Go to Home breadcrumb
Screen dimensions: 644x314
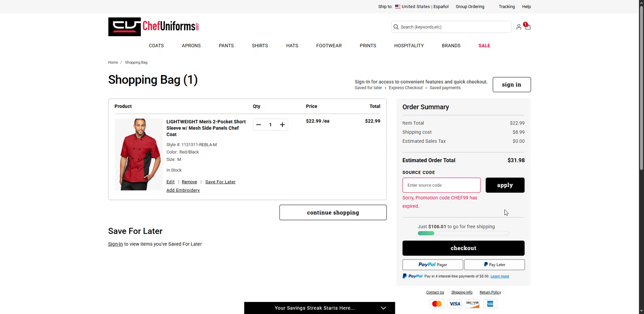113,63
